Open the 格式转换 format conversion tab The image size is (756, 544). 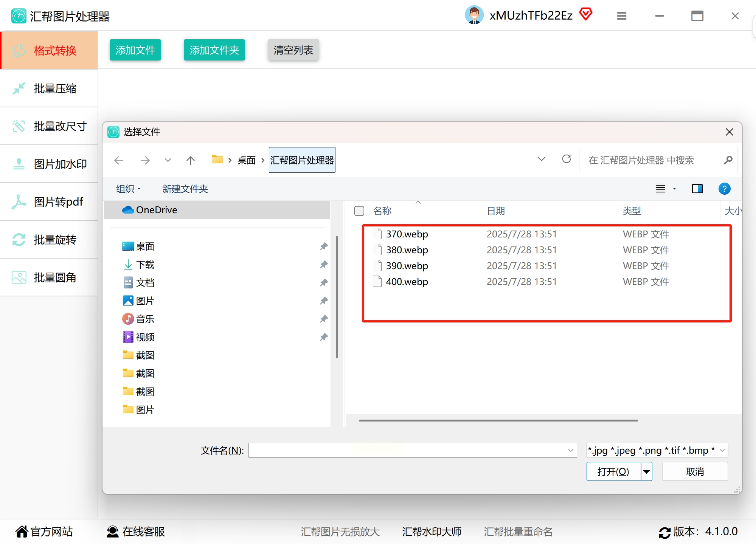(49, 50)
